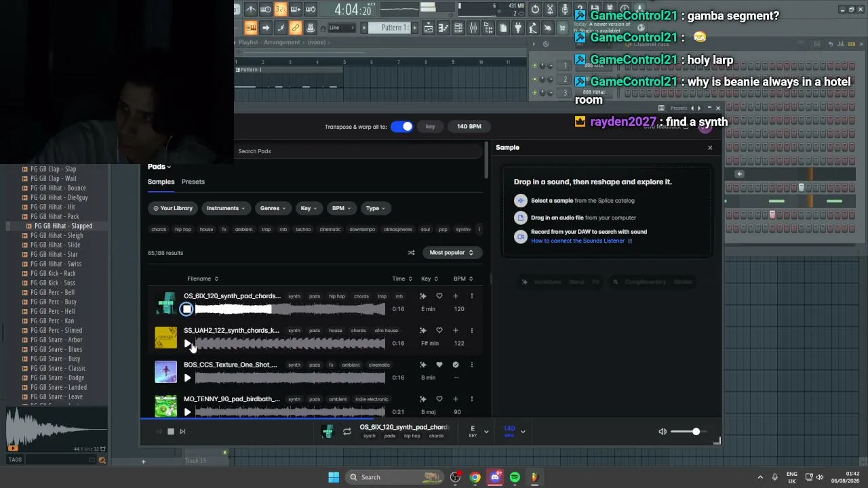The height and width of the screenshot is (488, 868).
Task: Open the player key selector dropdown
Action: point(478,432)
